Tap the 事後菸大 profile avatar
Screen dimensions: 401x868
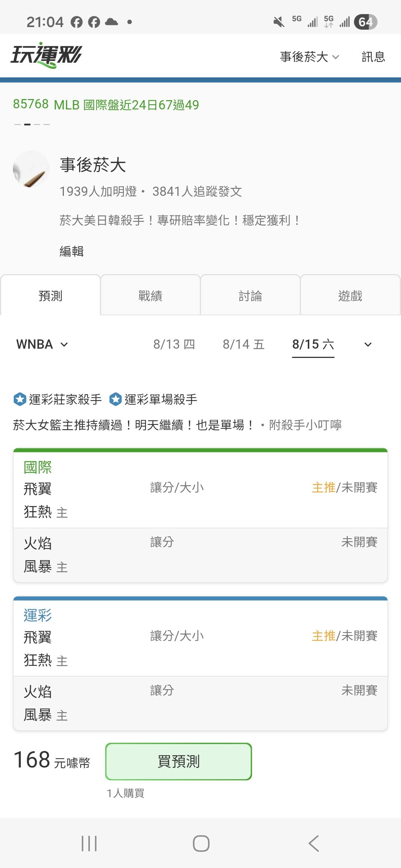pos(32,169)
